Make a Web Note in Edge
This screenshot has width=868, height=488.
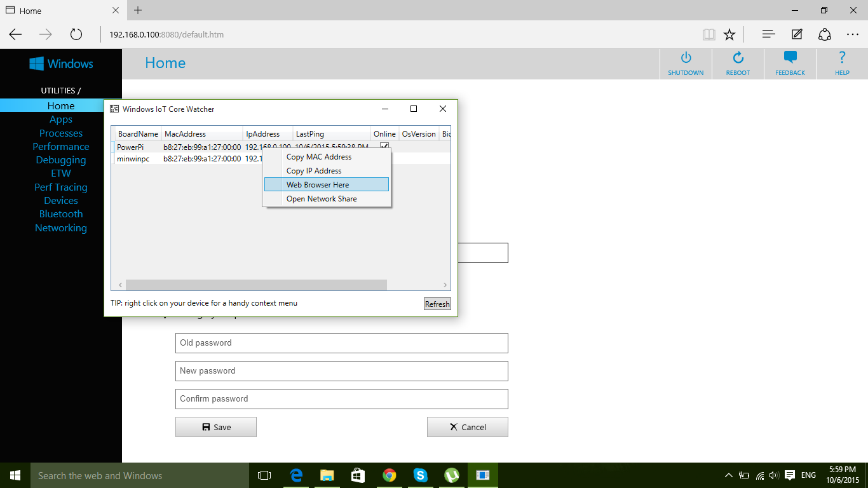[797, 34]
